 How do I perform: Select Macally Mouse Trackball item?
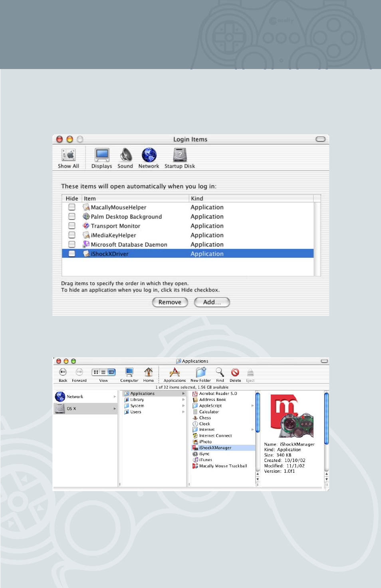[x=223, y=466]
